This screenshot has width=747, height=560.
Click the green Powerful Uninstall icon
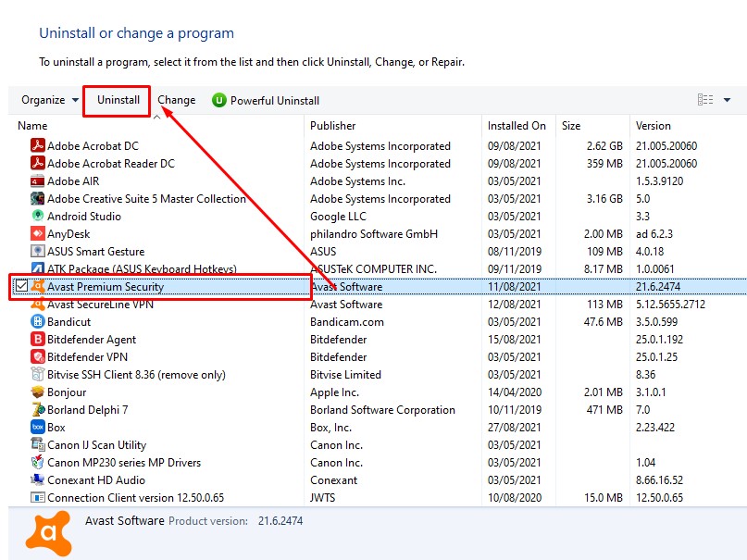pyautogui.click(x=218, y=100)
